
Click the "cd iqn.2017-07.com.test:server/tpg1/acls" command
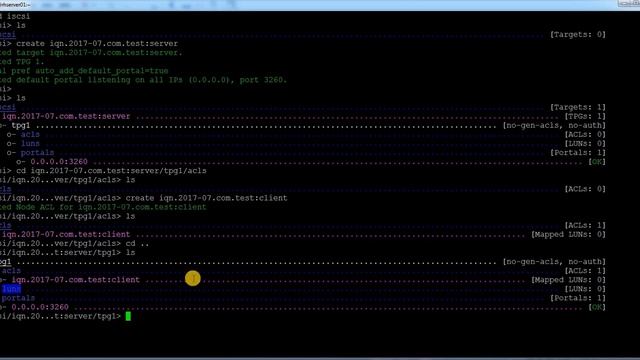[111, 171]
